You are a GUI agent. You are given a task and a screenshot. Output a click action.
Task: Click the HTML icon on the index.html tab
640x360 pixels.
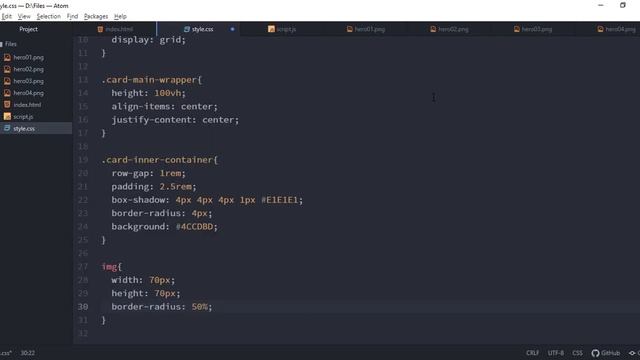pyautogui.click(x=100, y=29)
